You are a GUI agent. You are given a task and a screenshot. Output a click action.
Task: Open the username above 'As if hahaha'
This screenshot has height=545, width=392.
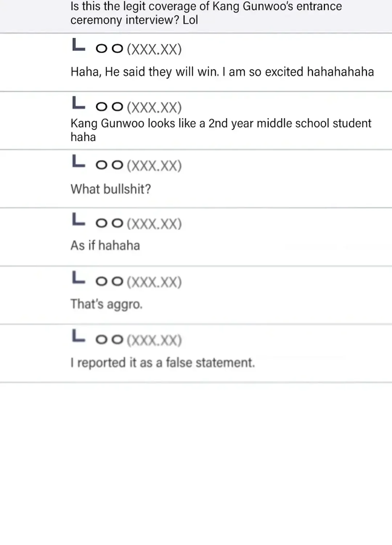point(138,224)
